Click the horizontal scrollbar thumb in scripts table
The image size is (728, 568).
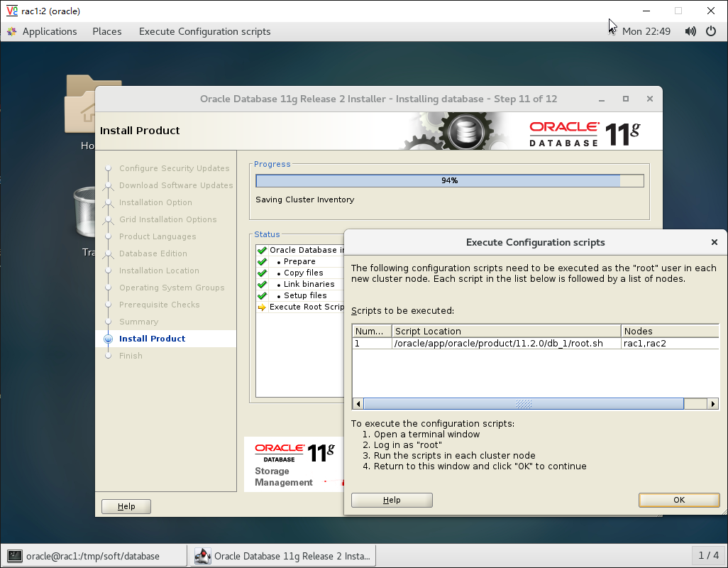pyautogui.click(x=523, y=404)
